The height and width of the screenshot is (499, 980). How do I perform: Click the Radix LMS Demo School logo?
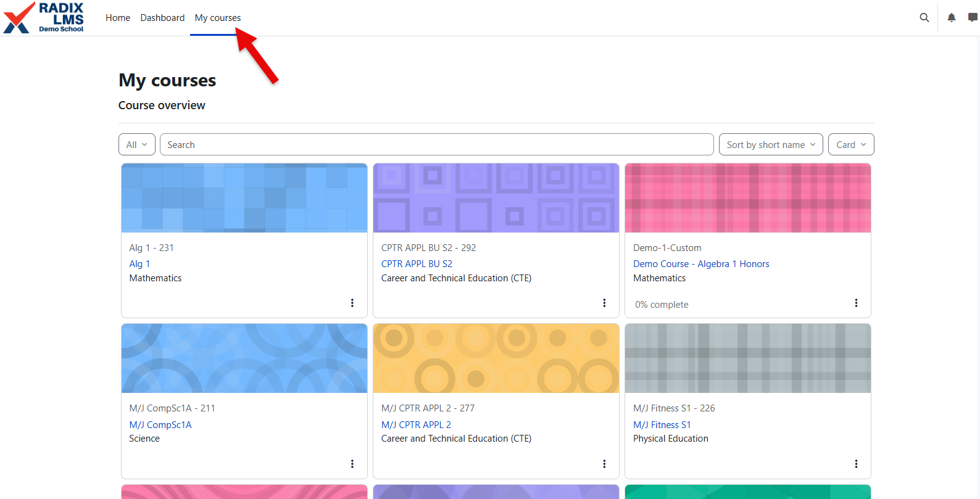(x=44, y=17)
